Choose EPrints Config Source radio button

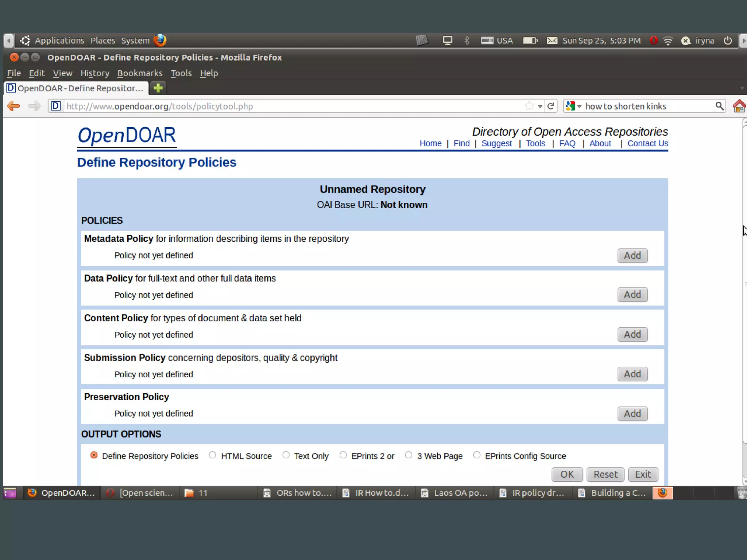[x=476, y=455]
